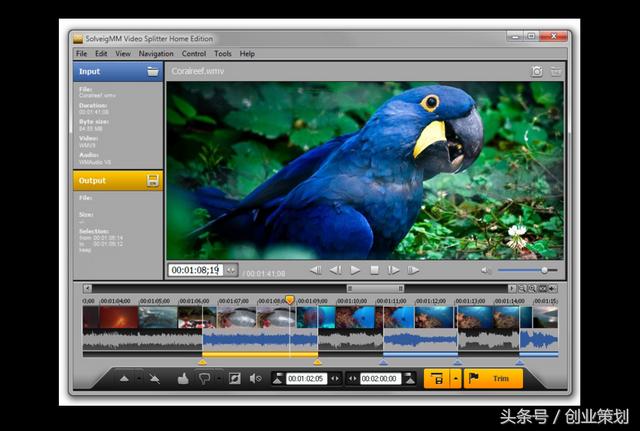Click the open folder icon in Input header
This screenshot has width=640, height=431.
tap(153, 71)
